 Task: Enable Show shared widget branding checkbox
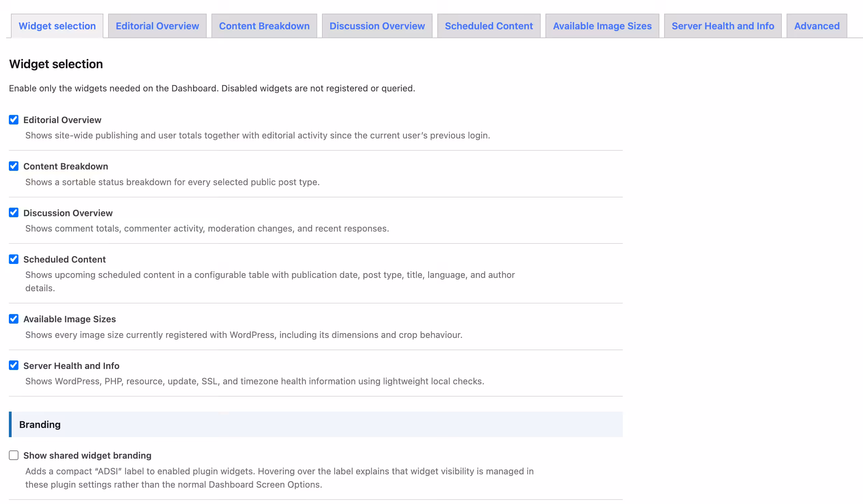tap(14, 455)
